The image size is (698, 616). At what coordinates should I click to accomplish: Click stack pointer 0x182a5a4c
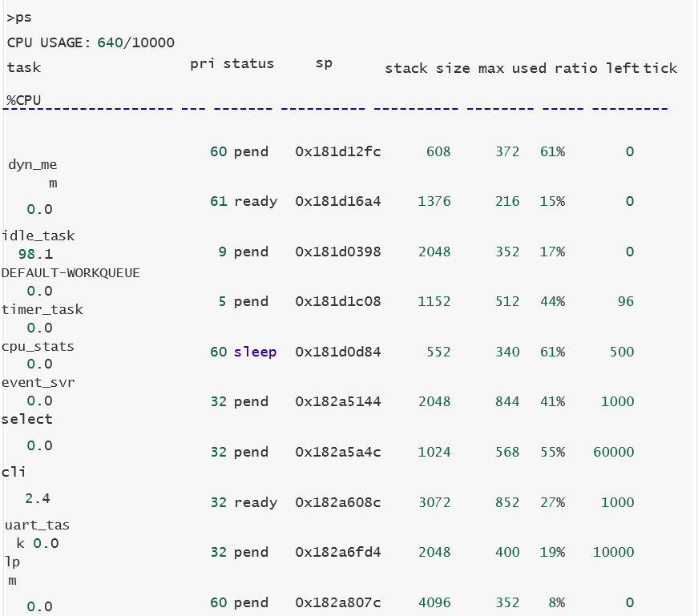[x=338, y=453]
